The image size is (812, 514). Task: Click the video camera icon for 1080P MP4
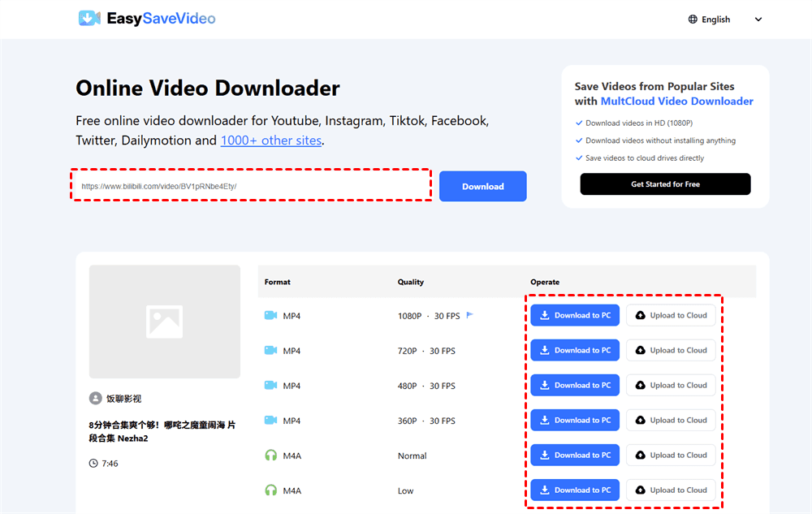271,315
